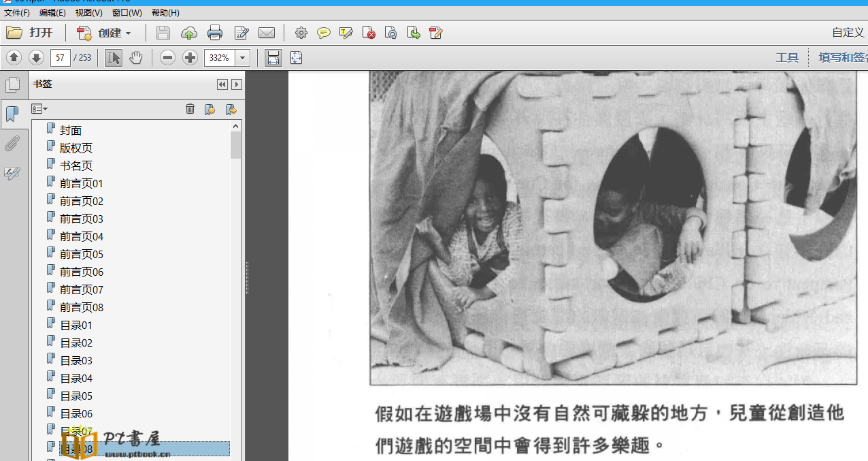The width and height of the screenshot is (868, 461).
Task: Open the bookmark options menu dropdown
Action: pyautogui.click(x=39, y=109)
